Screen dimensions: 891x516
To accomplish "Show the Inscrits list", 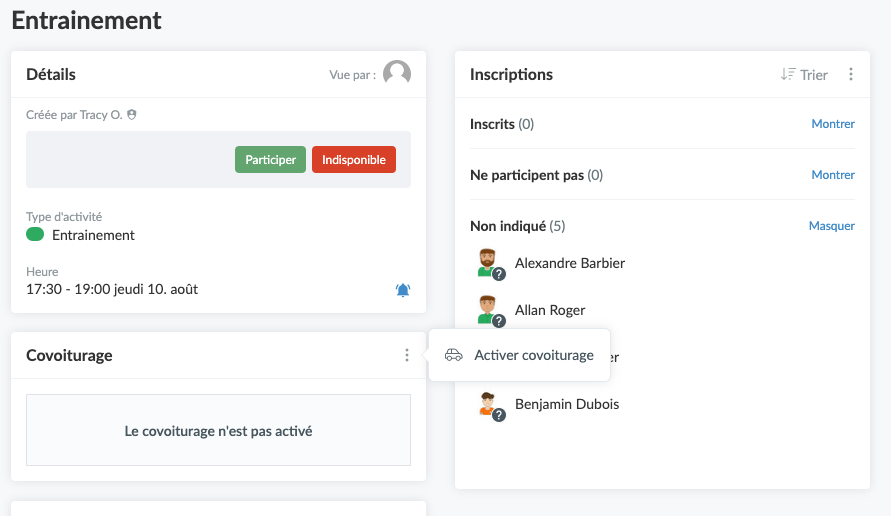I will (x=832, y=124).
